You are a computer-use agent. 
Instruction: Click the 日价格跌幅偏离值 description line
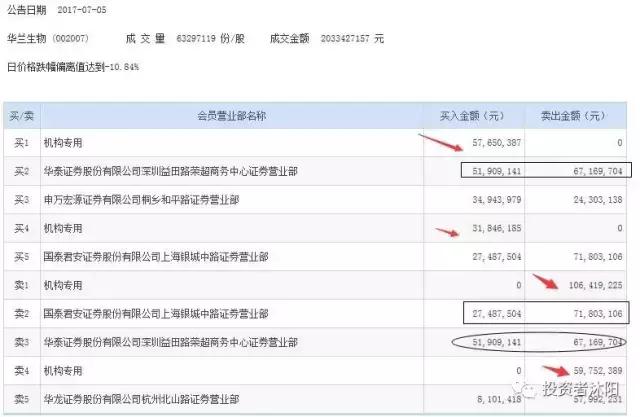(x=73, y=67)
